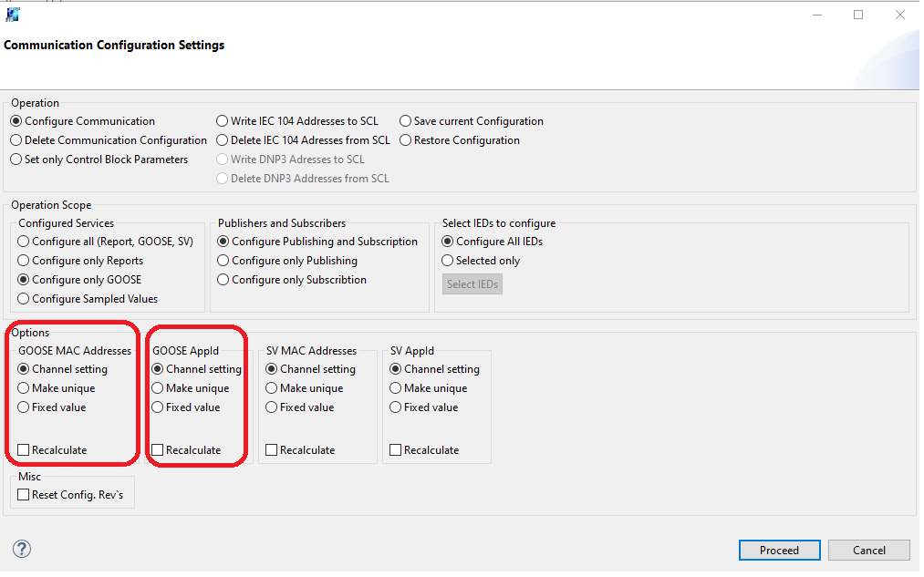Check the Reset Config. Rev's box
This screenshot has width=924, height=577.
coord(24,495)
